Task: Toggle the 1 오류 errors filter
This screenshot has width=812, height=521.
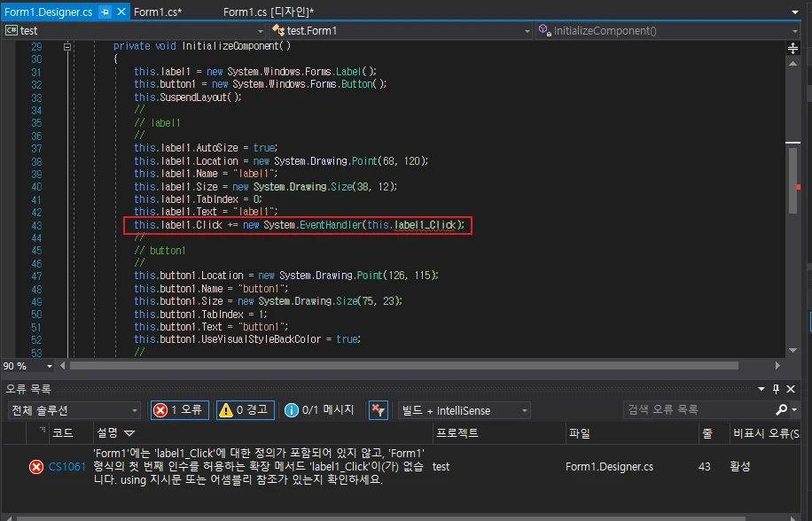Action: [x=179, y=410]
